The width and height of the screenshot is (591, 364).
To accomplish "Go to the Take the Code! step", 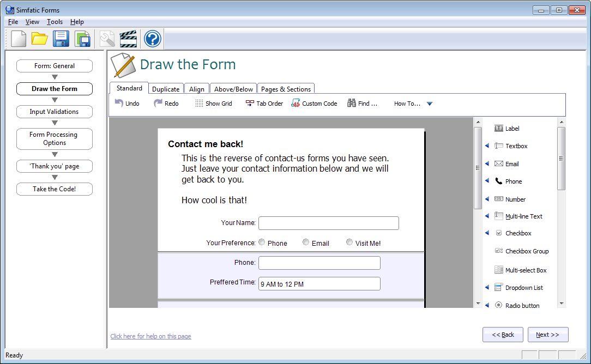I will (x=55, y=189).
